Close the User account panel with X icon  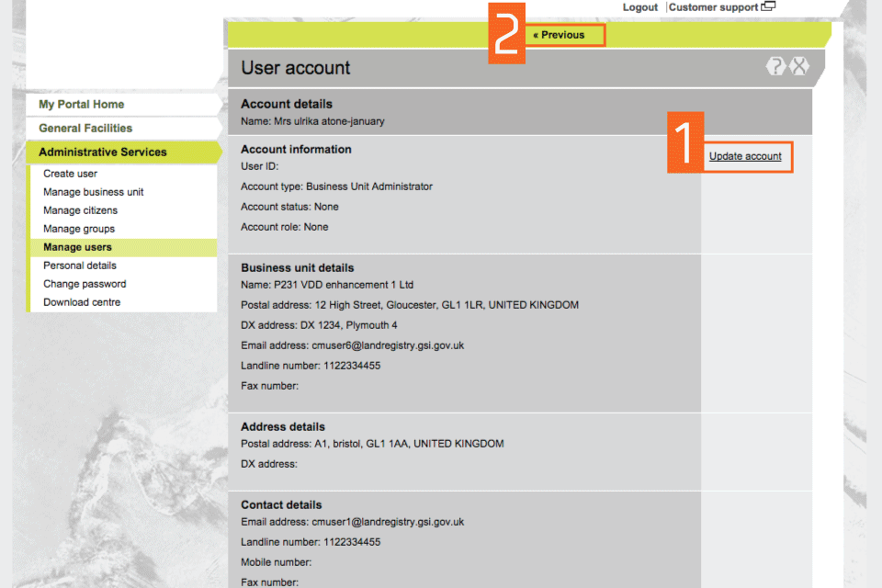point(800,66)
